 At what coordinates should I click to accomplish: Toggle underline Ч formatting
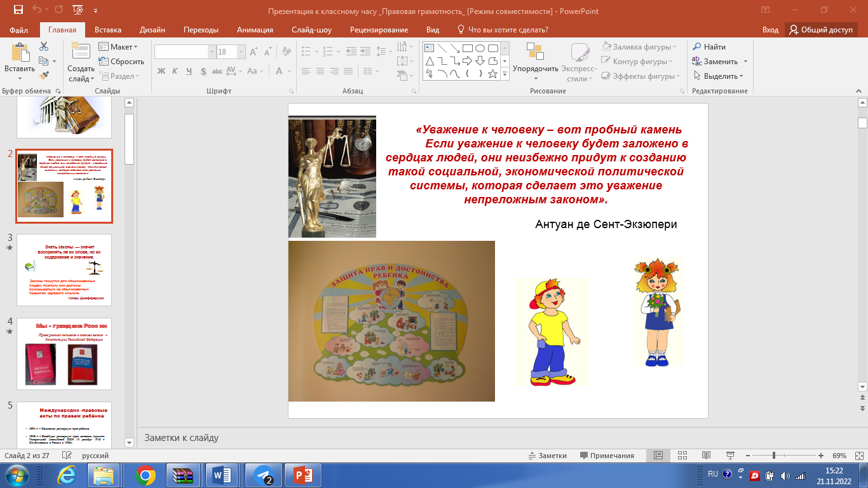[189, 71]
